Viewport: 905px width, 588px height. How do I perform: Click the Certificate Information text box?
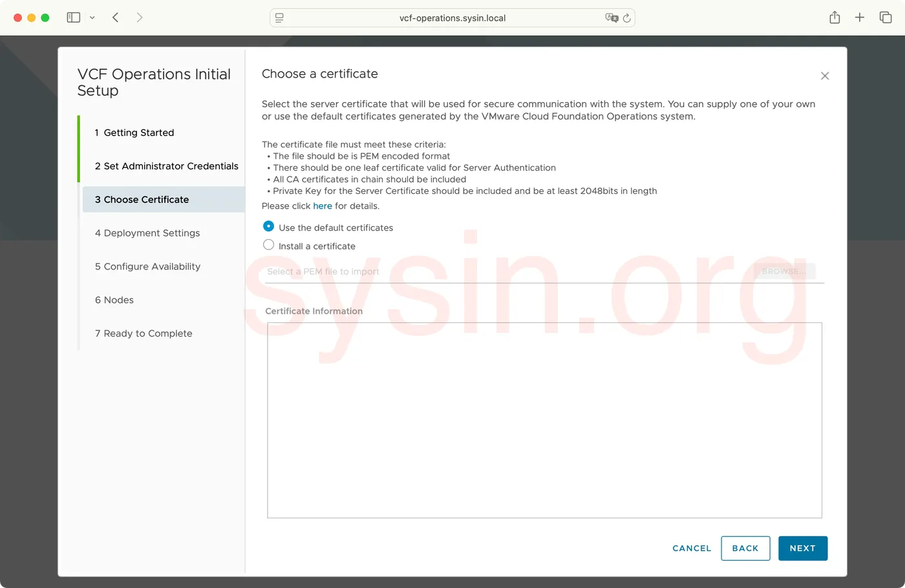coord(544,421)
